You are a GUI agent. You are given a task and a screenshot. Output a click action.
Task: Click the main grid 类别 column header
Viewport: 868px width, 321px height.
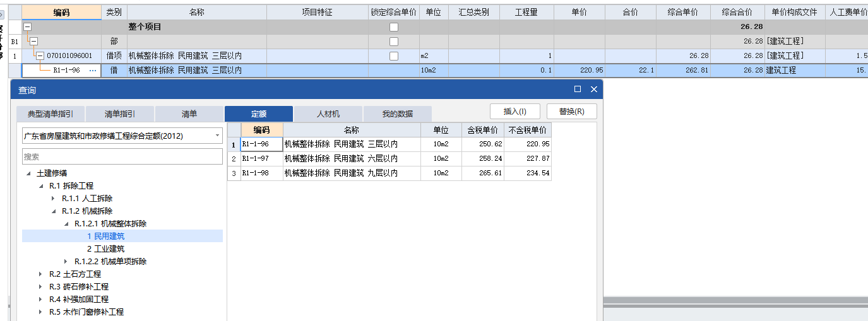click(114, 12)
